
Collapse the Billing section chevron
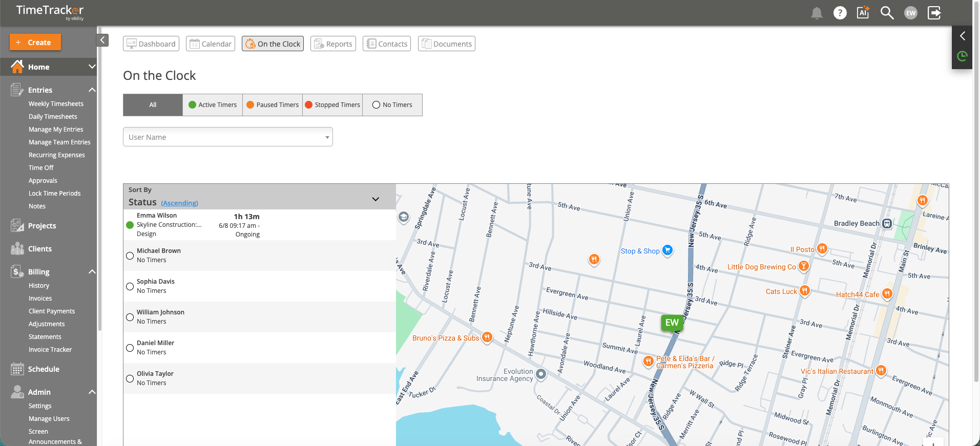(x=92, y=271)
